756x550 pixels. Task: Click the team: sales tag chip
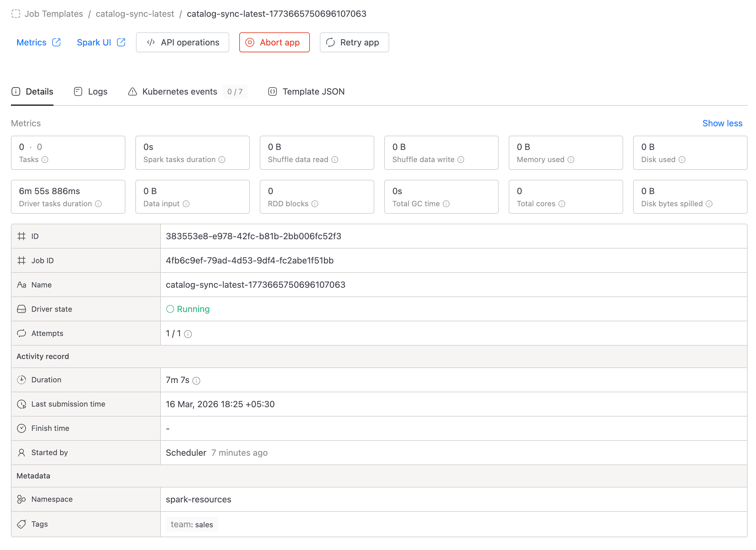[192, 524]
